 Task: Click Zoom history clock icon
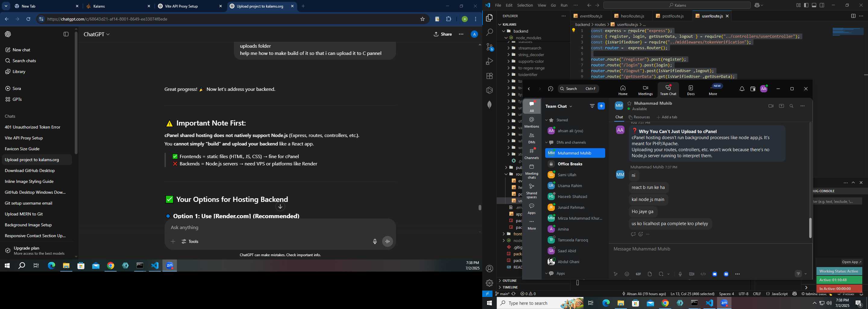[x=551, y=89]
